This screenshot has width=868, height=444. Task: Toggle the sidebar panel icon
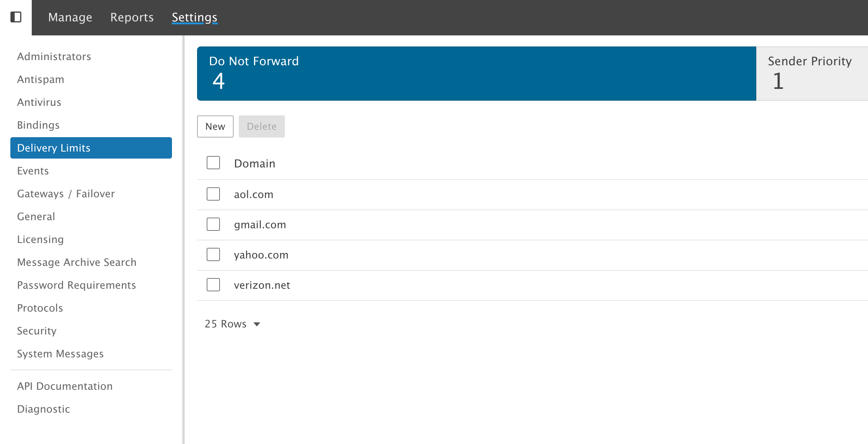(16, 17)
